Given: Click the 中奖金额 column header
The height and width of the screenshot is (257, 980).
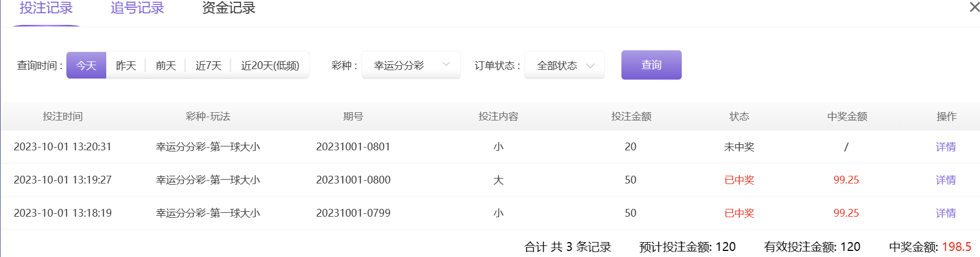Looking at the screenshot, I should (847, 117).
